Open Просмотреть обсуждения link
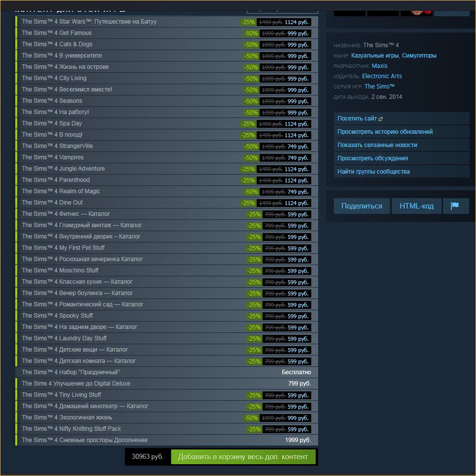The width and height of the screenshot is (476, 476). (x=402, y=158)
